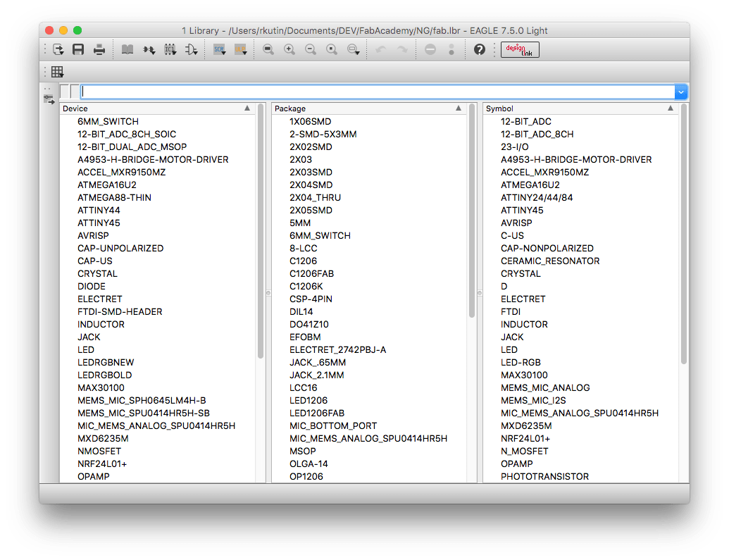Save the library with the floppy icon

tap(78, 49)
